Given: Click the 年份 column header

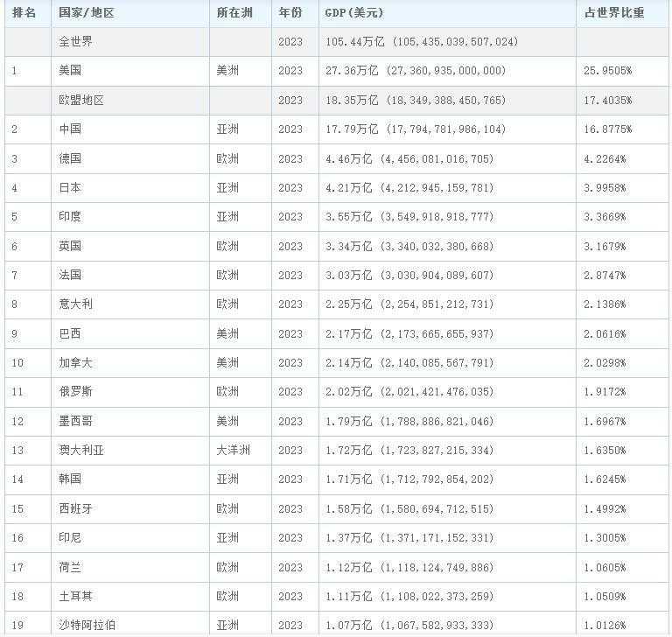Looking at the screenshot, I should pos(290,13).
